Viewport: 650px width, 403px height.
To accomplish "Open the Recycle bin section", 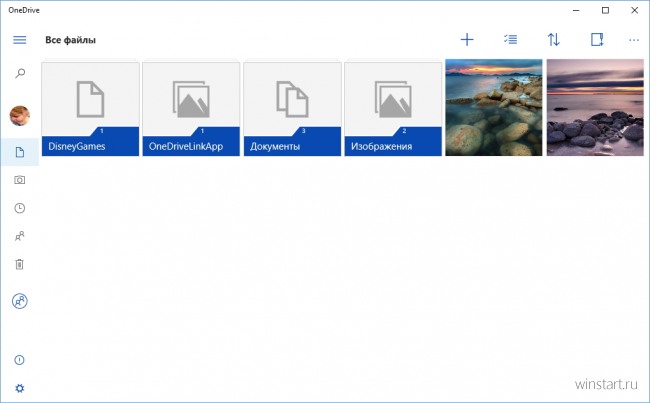I will tap(19, 264).
